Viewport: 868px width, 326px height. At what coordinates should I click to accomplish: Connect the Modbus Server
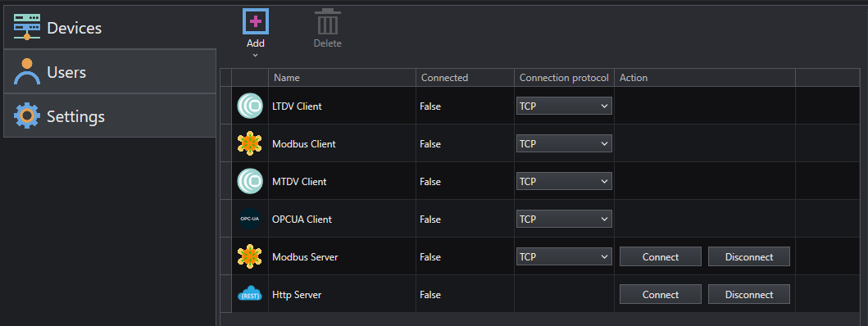pyautogui.click(x=661, y=257)
